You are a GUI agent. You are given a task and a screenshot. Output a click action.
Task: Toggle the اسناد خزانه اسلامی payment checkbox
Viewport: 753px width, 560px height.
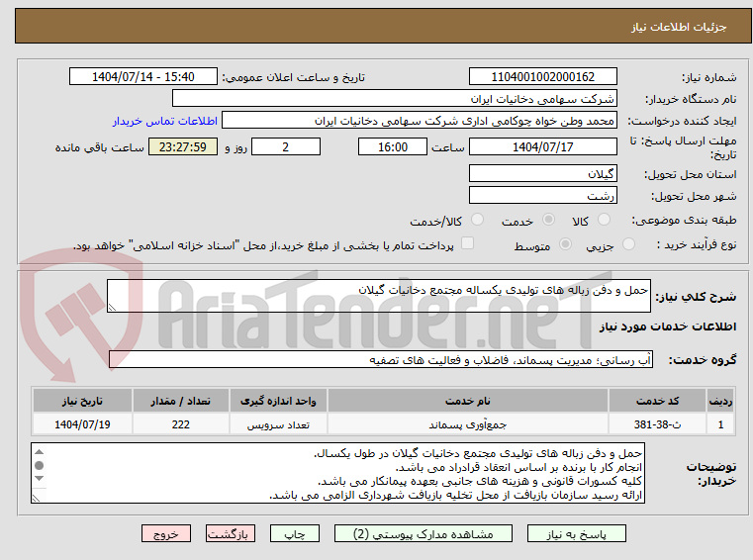[x=467, y=243]
